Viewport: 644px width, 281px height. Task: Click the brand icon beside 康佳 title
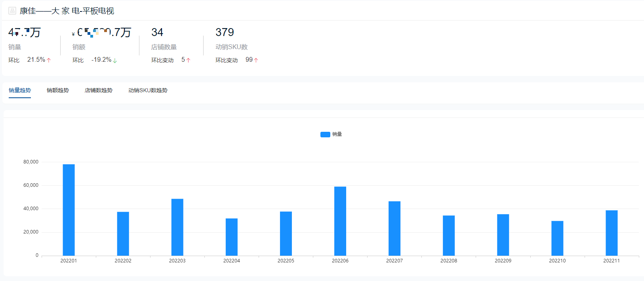pos(12,11)
